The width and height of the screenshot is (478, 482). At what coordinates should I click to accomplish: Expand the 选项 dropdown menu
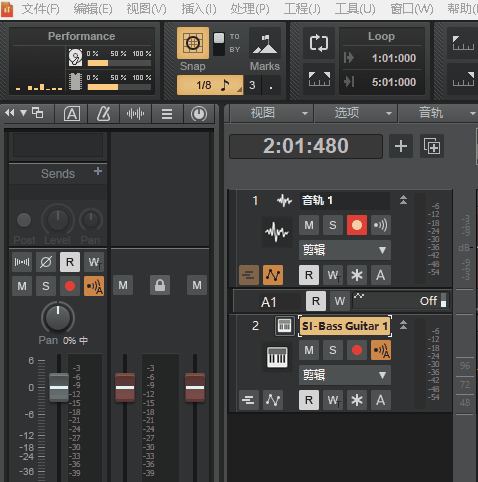coord(356,113)
